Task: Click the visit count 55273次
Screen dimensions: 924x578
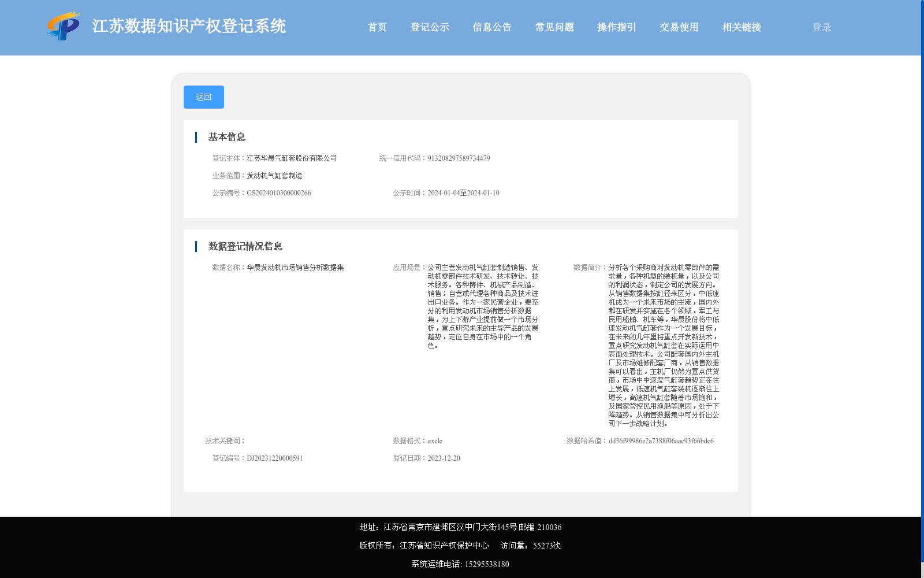Action: click(547, 546)
